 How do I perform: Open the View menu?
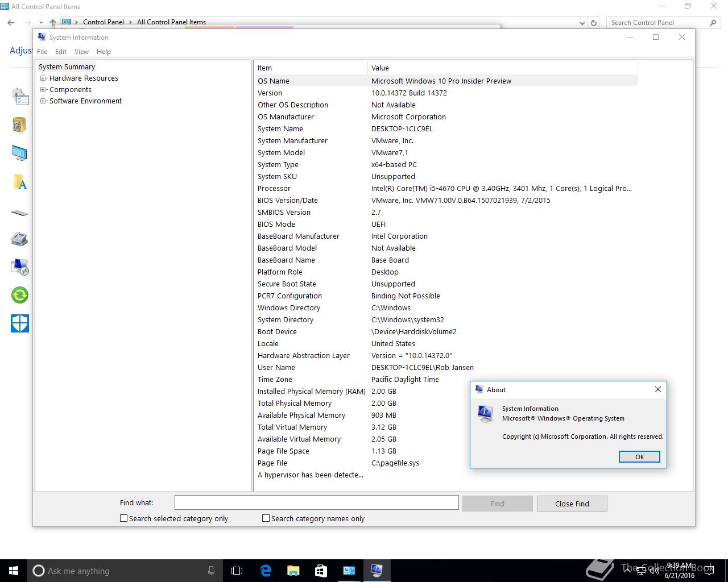81,52
